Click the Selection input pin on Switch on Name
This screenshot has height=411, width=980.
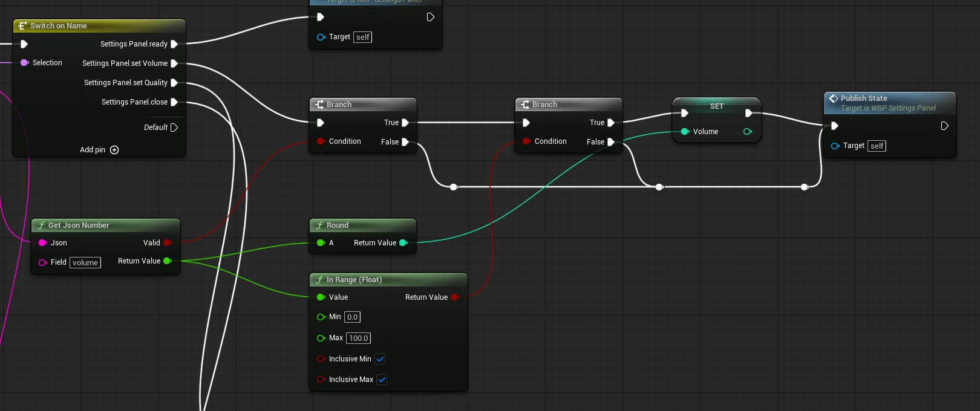point(25,63)
